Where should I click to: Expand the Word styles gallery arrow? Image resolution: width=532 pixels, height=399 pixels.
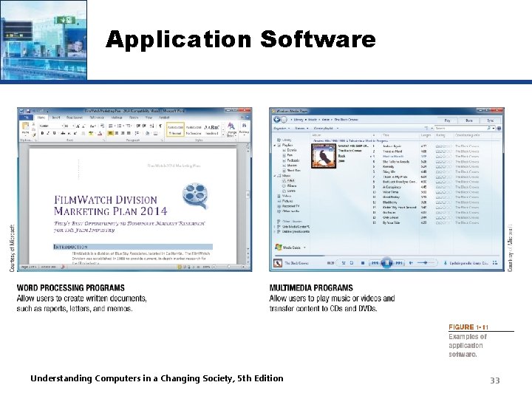coord(223,134)
